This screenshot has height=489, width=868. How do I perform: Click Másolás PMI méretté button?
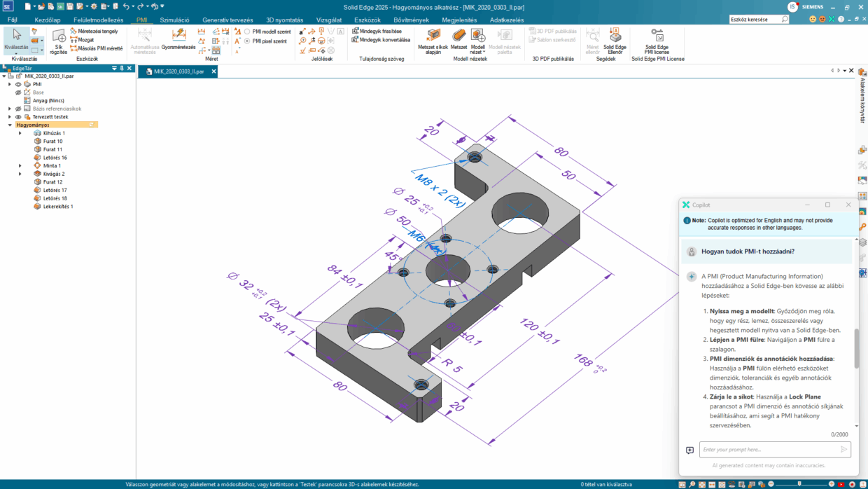point(97,48)
